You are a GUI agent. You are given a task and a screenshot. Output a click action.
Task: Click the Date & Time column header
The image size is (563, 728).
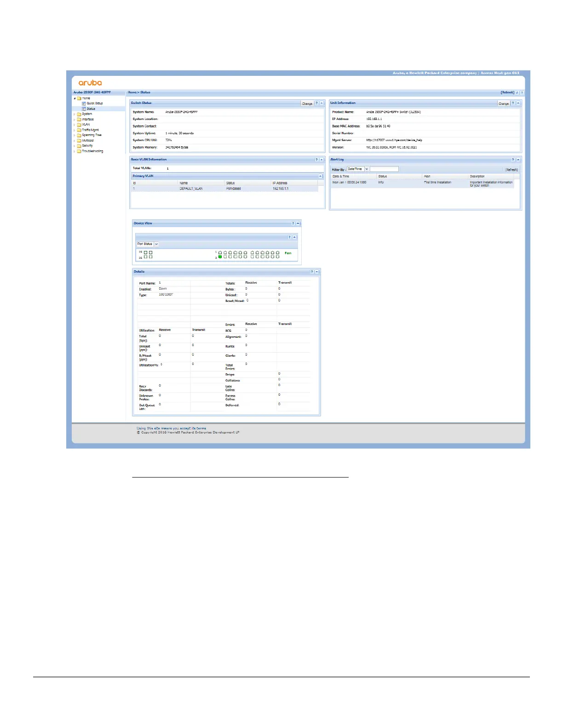pos(353,176)
